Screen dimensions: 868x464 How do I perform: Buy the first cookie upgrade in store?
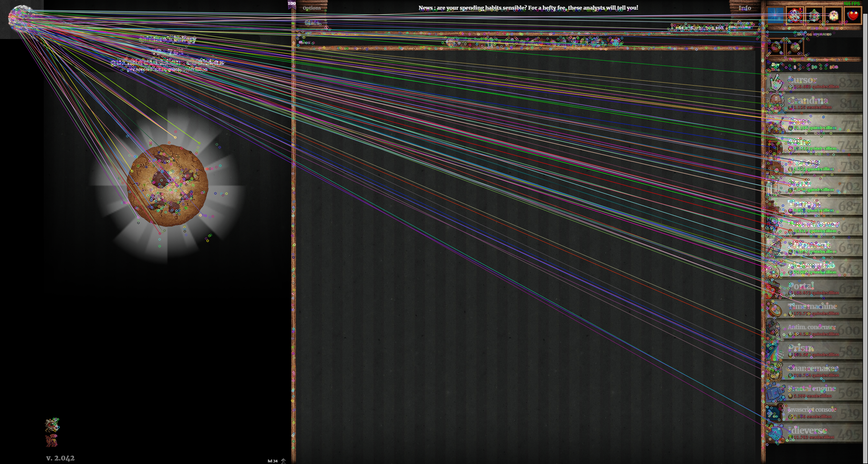click(x=775, y=48)
